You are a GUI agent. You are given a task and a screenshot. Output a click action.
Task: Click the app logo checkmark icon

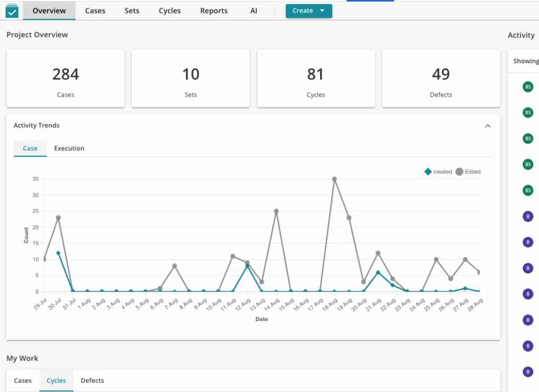[12, 11]
